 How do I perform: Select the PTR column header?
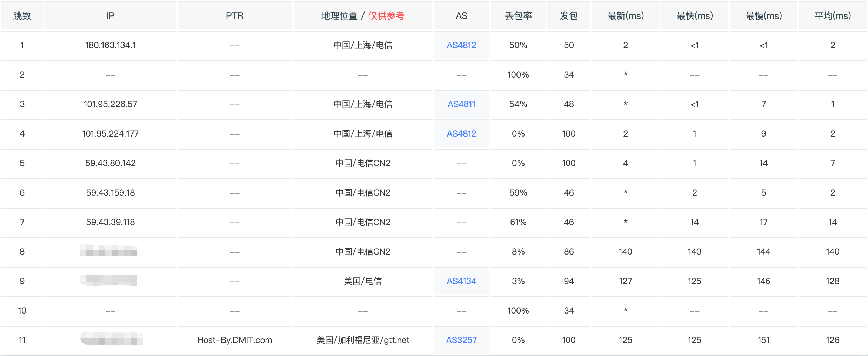[x=234, y=16]
